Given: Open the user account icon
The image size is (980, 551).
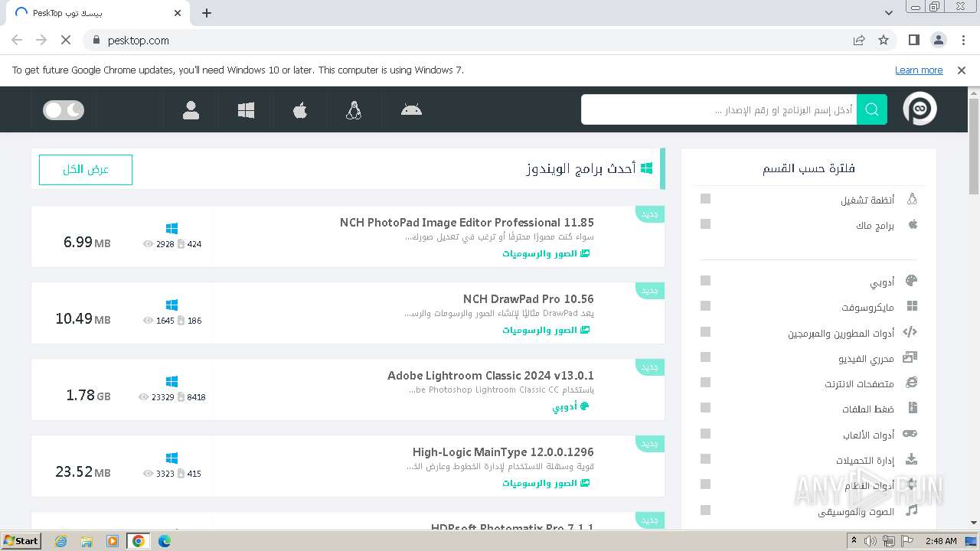Looking at the screenshot, I should tap(191, 110).
